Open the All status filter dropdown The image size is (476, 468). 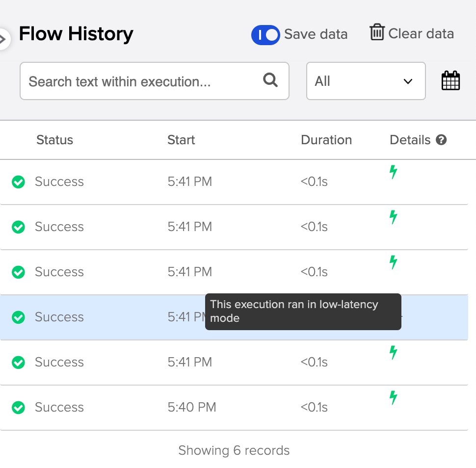point(366,81)
